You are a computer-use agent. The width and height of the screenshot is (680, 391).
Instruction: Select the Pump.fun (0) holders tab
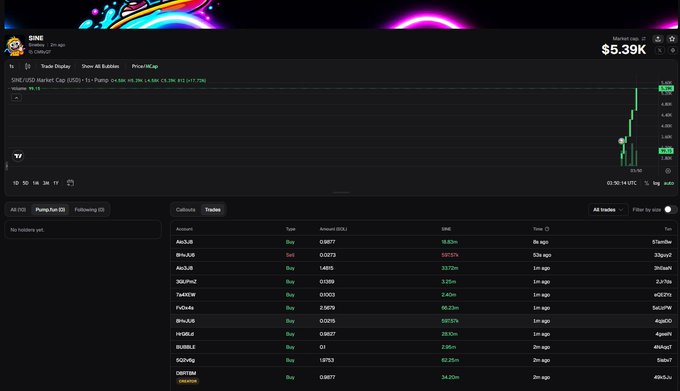click(50, 210)
